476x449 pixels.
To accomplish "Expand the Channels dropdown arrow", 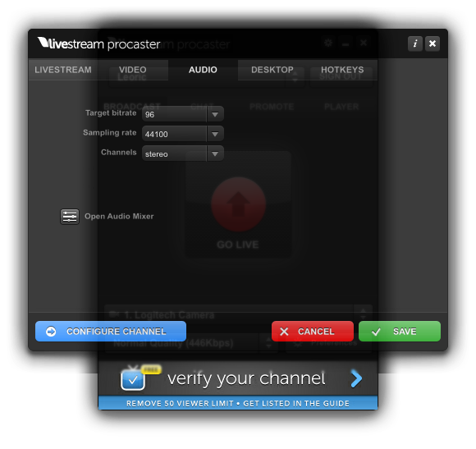I will tap(215, 153).
